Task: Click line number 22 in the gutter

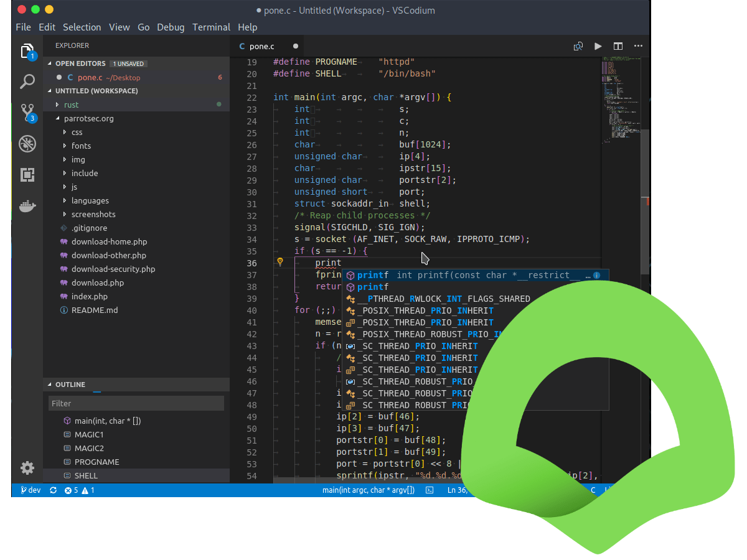Action: [x=251, y=98]
